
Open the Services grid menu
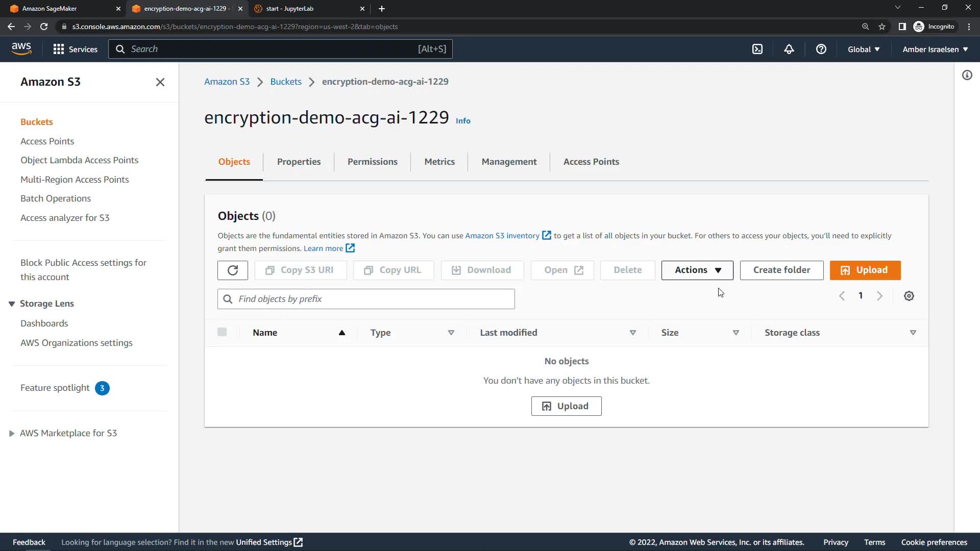coord(75,49)
